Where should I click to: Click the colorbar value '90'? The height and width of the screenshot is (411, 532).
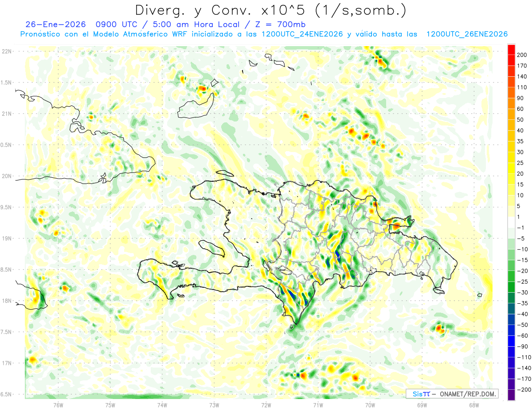pyautogui.click(x=520, y=98)
